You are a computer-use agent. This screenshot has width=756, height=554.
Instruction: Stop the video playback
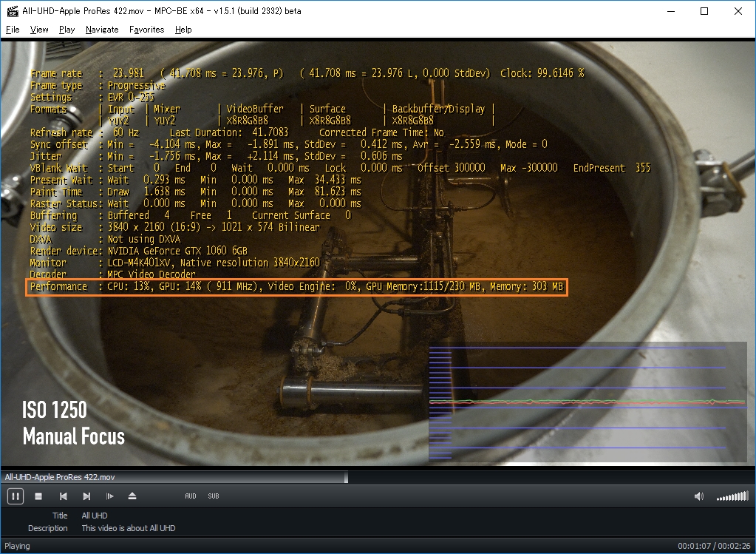pyautogui.click(x=38, y=496)
